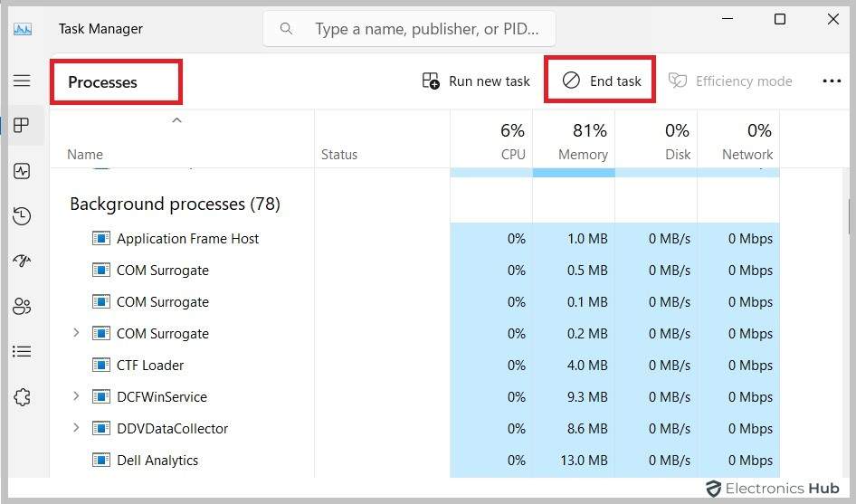Screen dimensions: 856x504
Task: Sort processes by Disk column
Action: (656, 140)
